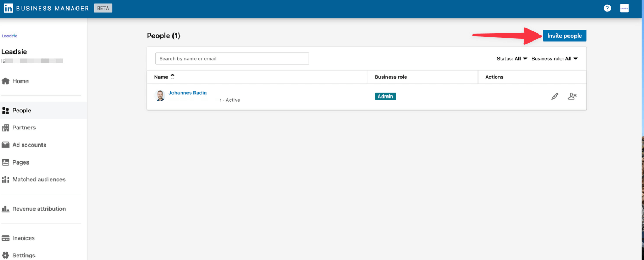644x260 pixels.
Task: Open the help question mark icon
Action: click(607, 8)
